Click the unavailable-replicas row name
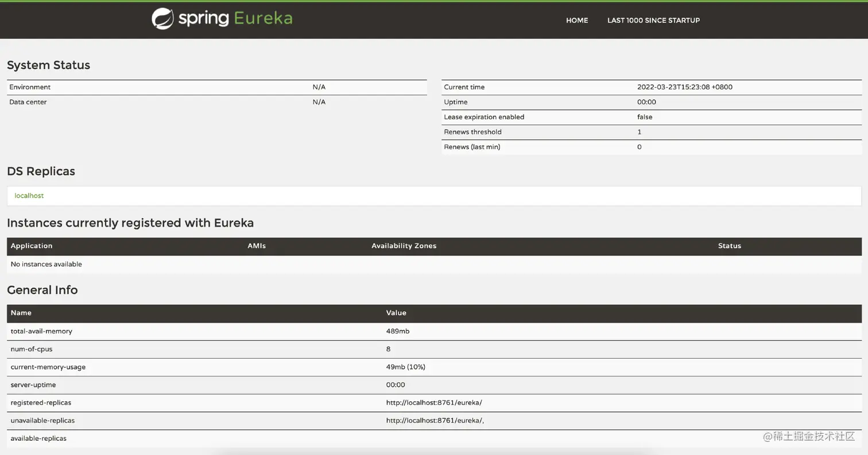This screenshot has width=868, height=455. (42, 421)
